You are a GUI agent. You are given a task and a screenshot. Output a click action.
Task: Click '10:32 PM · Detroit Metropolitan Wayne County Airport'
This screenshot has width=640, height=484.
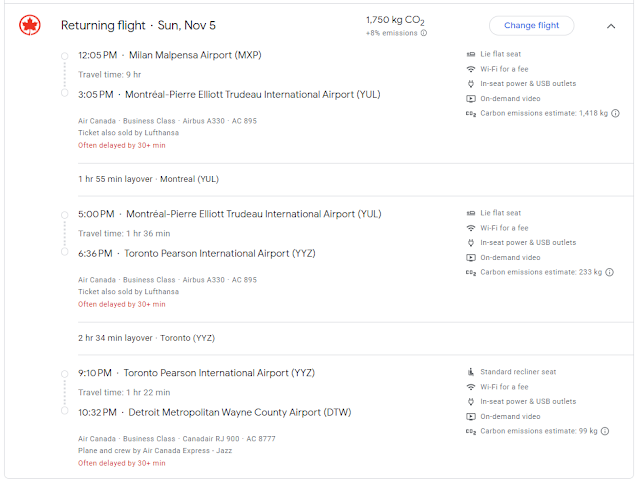pos(215,413)
